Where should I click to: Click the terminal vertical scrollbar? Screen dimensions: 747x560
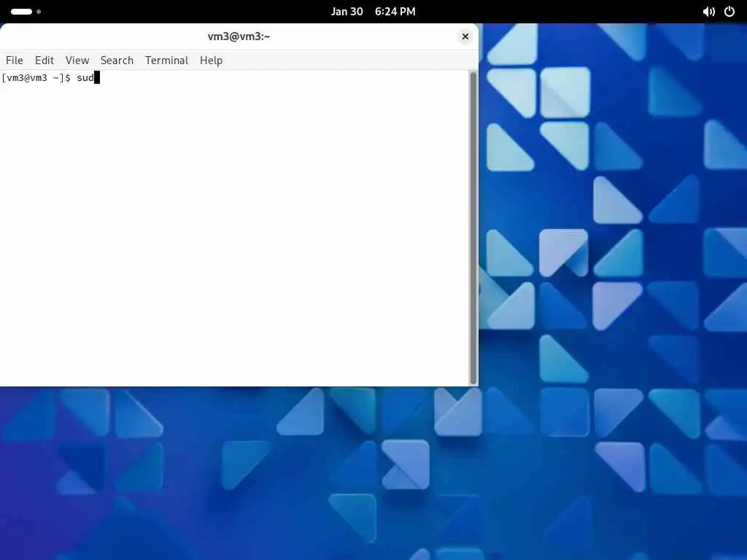click(473, 227)
